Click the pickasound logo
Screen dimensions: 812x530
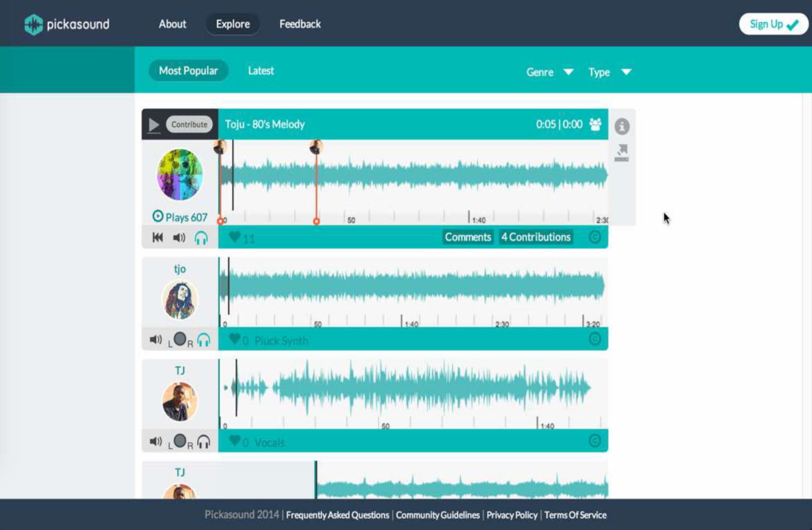click(x=67, y=24)
